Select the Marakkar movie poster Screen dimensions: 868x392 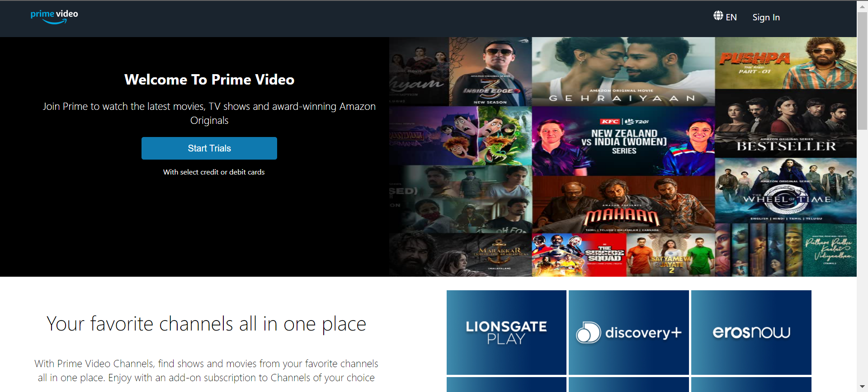pos(460,255)
